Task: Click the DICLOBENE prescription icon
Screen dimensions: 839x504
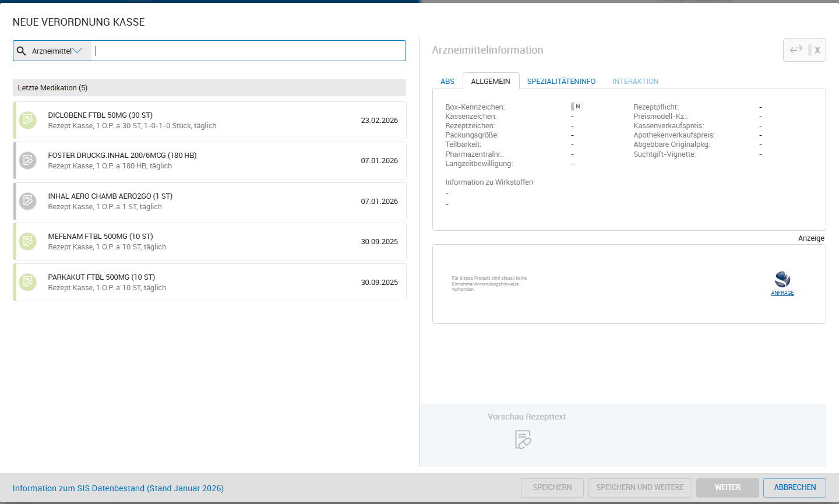Action: pos(27,121)
